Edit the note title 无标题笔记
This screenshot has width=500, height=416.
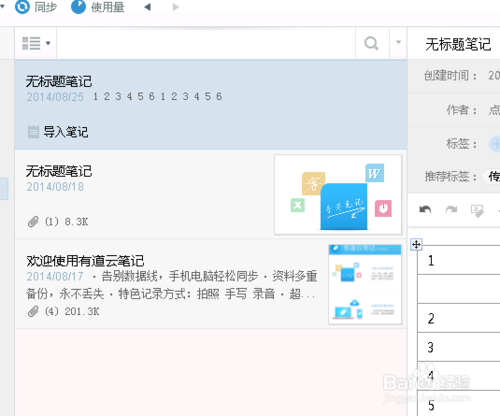[x=458, y=44]
